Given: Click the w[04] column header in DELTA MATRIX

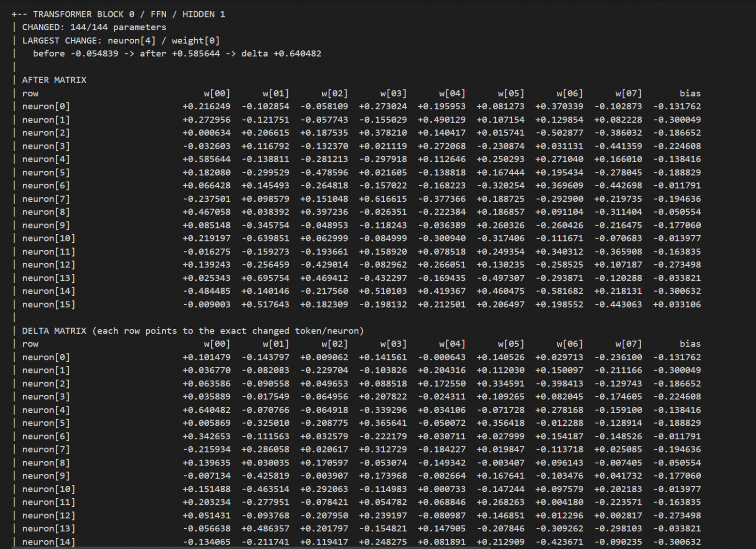Looking at the screenshot, I should pyautogui.click(x=452, y=344).
